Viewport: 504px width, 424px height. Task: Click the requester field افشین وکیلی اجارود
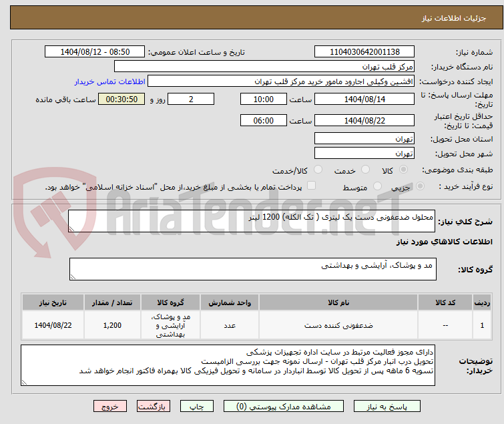[281, 81]
